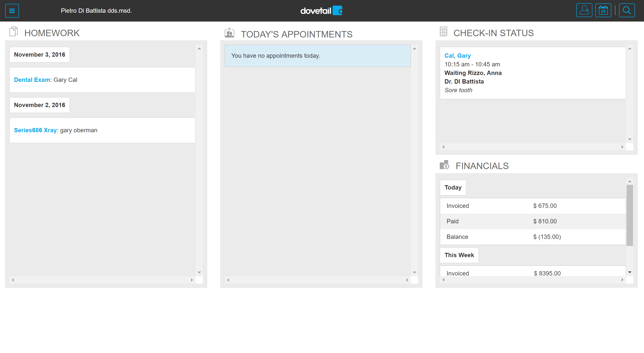Click the no appointments today notice
Viewport: 644px width, 353px height.
(317, 56)
